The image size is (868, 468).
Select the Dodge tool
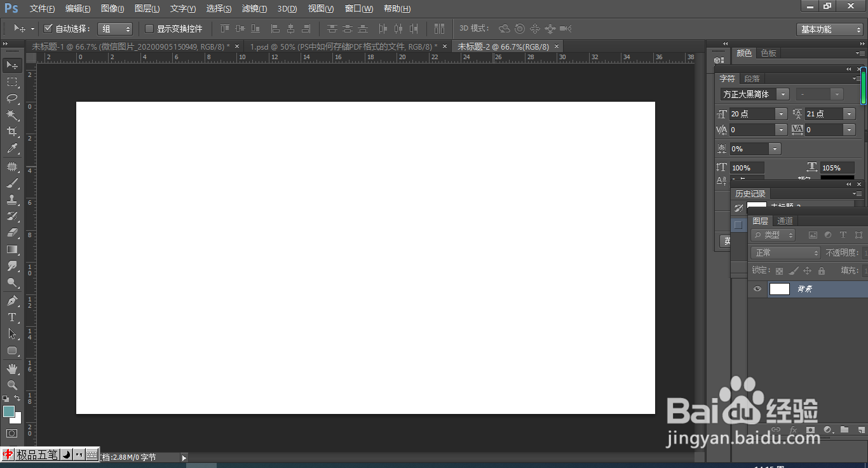(x=12, y=282)
